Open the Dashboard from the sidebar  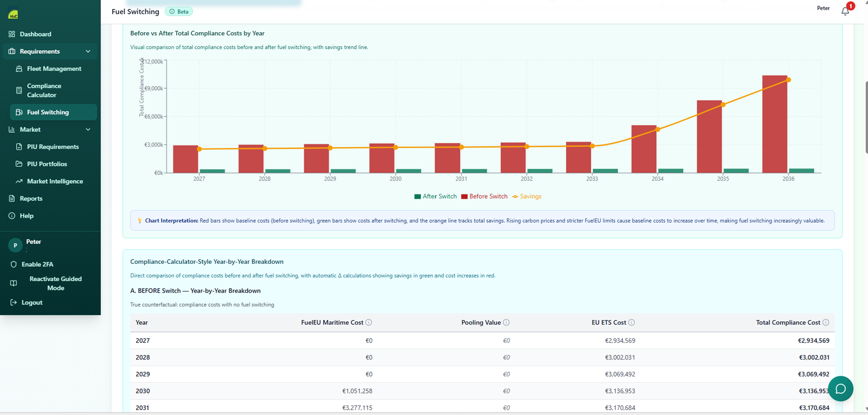click(35, 34)
